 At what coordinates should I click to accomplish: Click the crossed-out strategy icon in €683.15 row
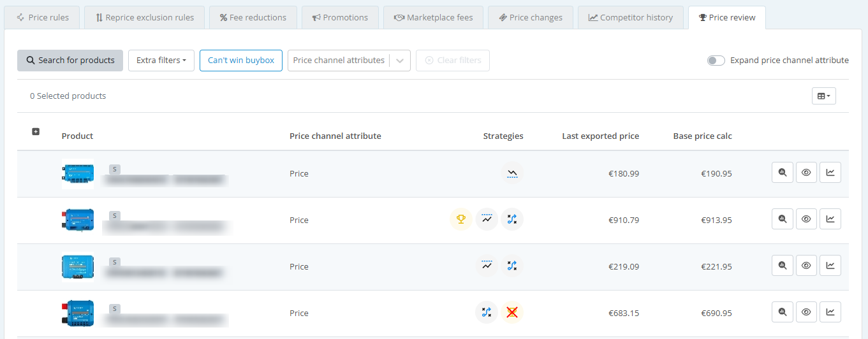[x=512, y=313]
